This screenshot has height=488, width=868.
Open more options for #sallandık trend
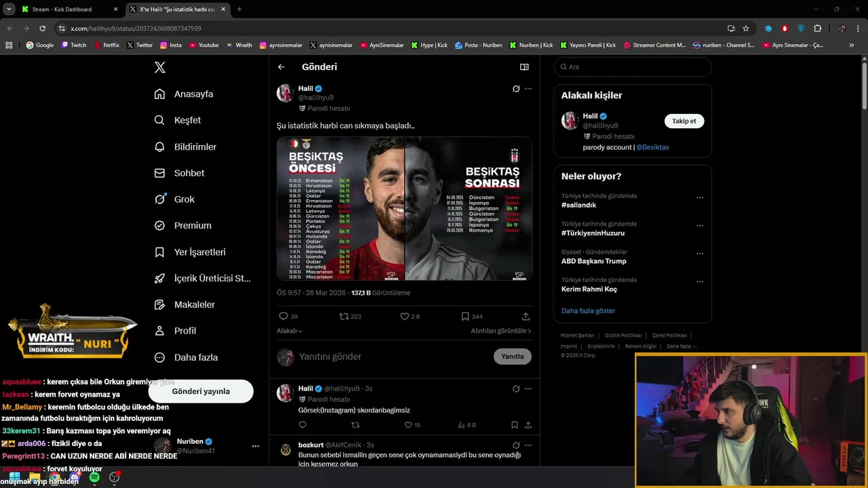click(x=700, y=198)
